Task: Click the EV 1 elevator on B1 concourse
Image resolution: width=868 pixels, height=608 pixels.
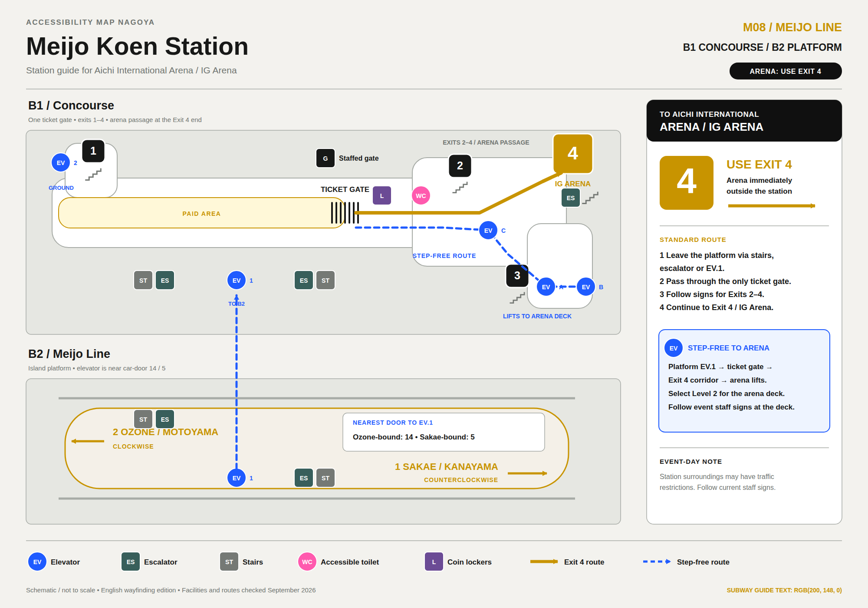Action: coord(237,281)
